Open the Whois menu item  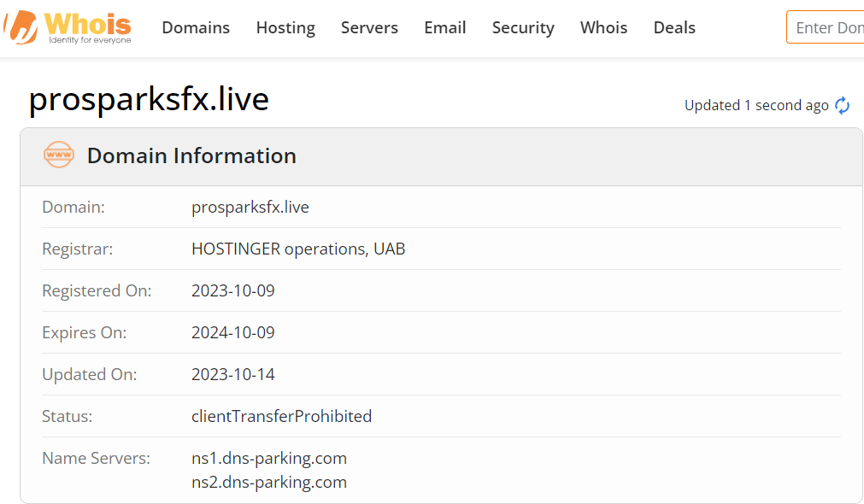pyautogui.click(x=603, y=27)
